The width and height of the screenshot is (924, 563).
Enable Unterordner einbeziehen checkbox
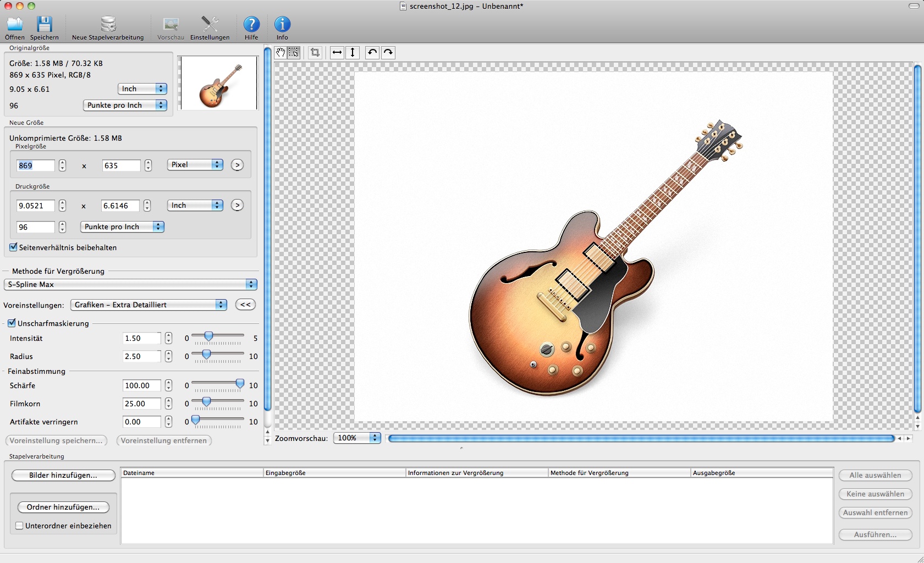click(x=19, y=526)
